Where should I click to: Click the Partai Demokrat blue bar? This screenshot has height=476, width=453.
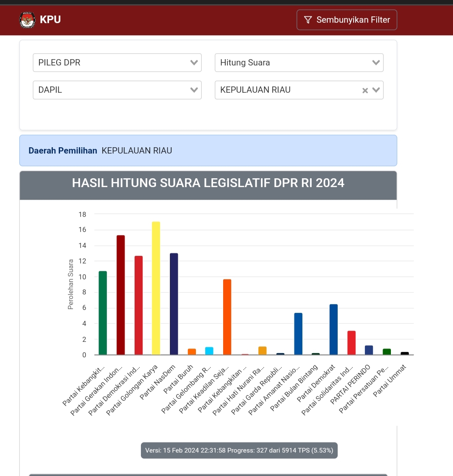pos(334,329)
